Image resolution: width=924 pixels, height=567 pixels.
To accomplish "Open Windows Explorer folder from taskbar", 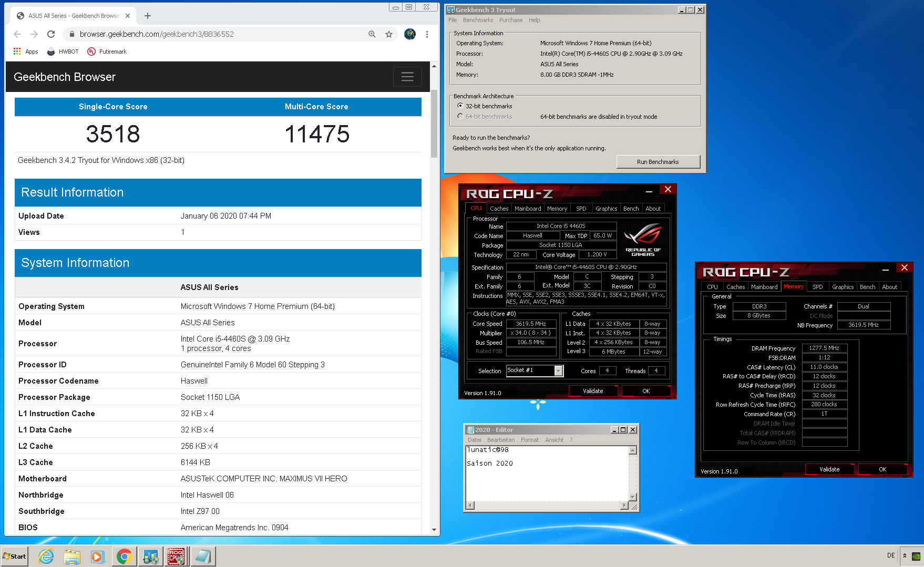I will [72, 556].
